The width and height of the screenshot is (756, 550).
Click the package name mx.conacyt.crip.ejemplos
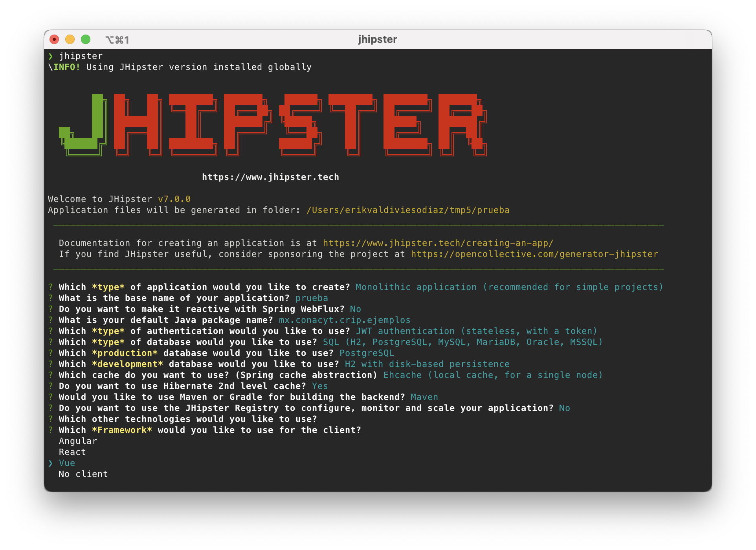(345, 320)
